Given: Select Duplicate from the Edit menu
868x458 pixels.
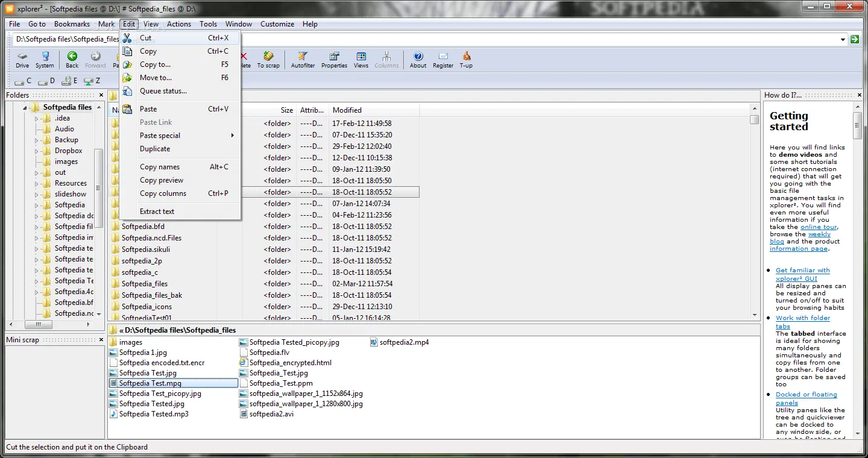Looking at the screenshot, I should coord(154,148).
